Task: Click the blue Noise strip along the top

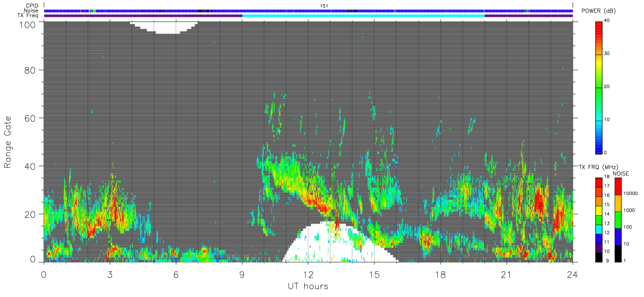Action: coord(308,10)
